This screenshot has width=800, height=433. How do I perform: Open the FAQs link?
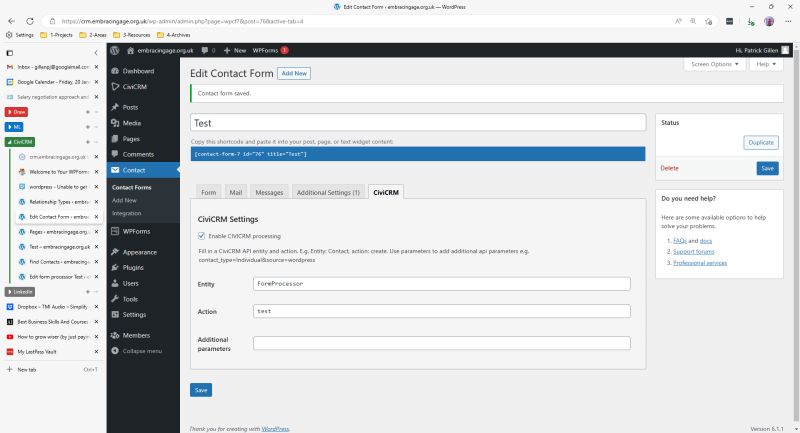pyautogui.click(x=680, y=241)
